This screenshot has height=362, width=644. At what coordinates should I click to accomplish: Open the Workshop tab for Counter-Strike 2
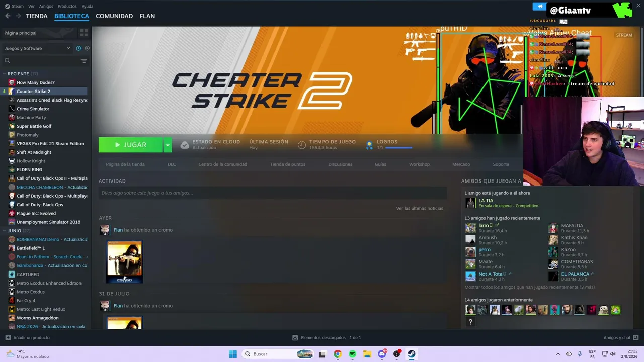(x=419, y=164)
